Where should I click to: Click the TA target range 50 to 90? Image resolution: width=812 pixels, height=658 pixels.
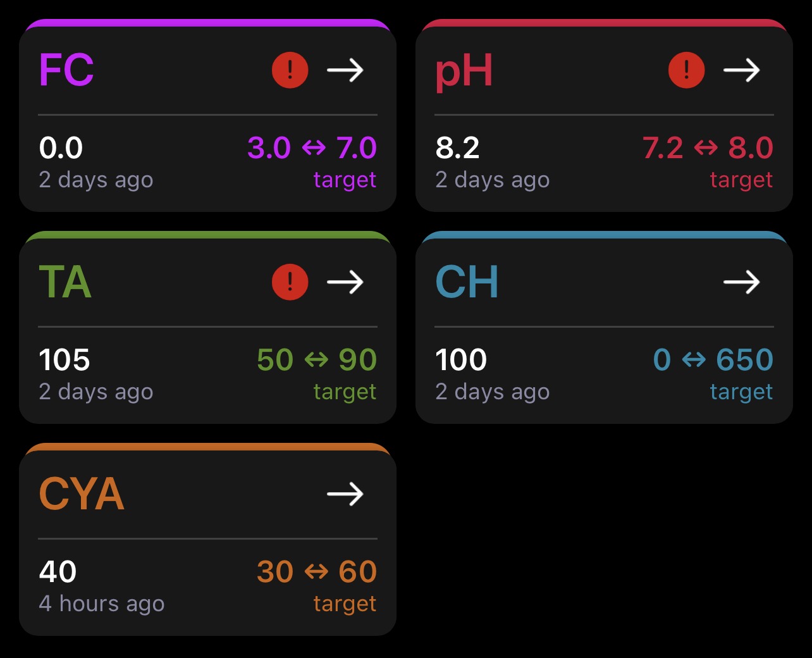[317, 360]
